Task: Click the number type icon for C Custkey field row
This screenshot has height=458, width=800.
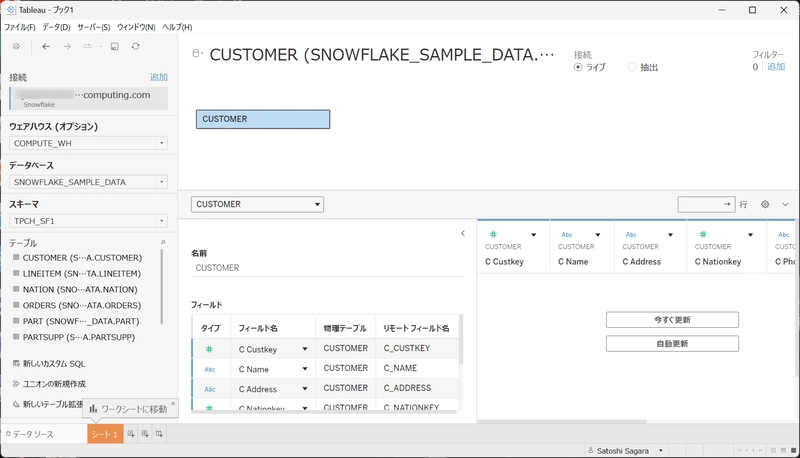Action: click(x=209, y=349)
